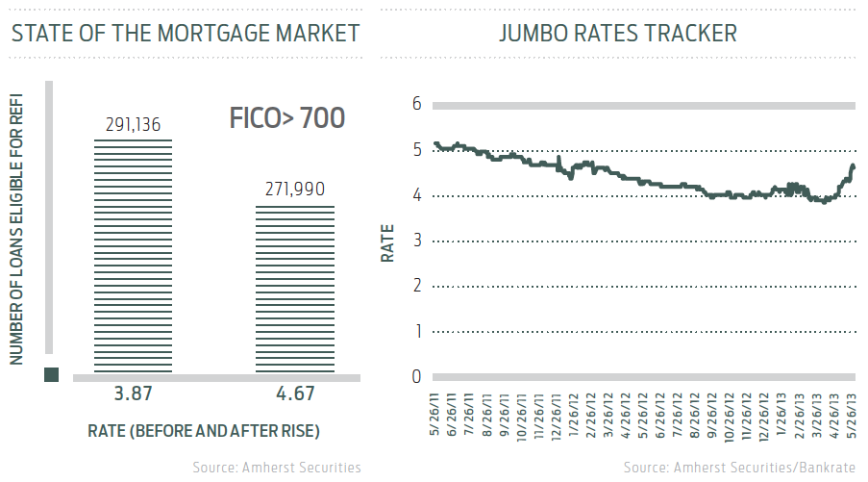Image resolution: width=868 pixels, height=482 pixels.
Task: Click the 291,136 bar value label
Action: point(133,125)
